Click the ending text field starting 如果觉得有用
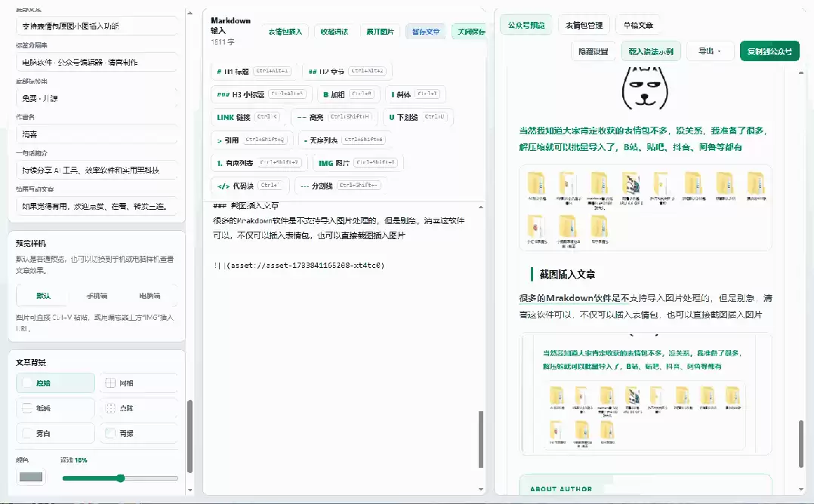Viewport: 814px width, 504px height. pyautogui.click(x=97, y=207)
